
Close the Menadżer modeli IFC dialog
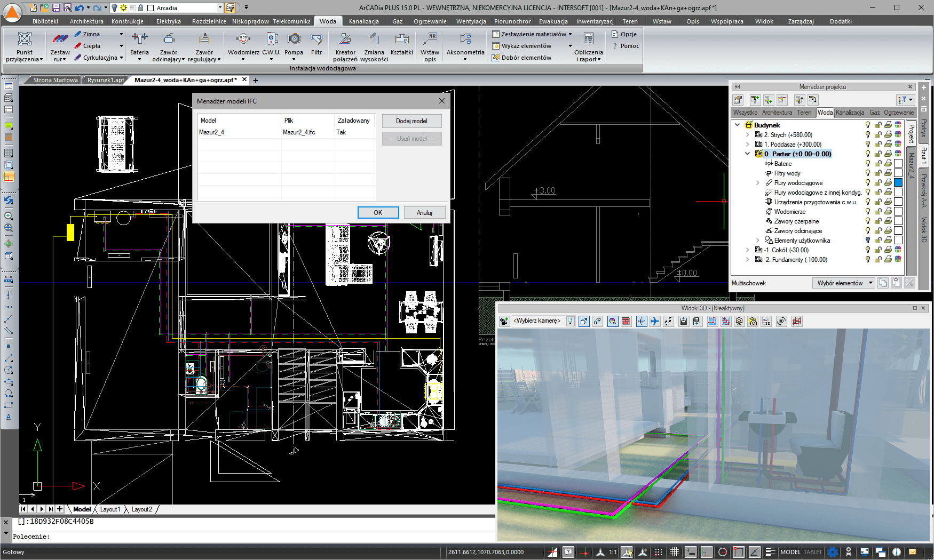tap(442, 101)
